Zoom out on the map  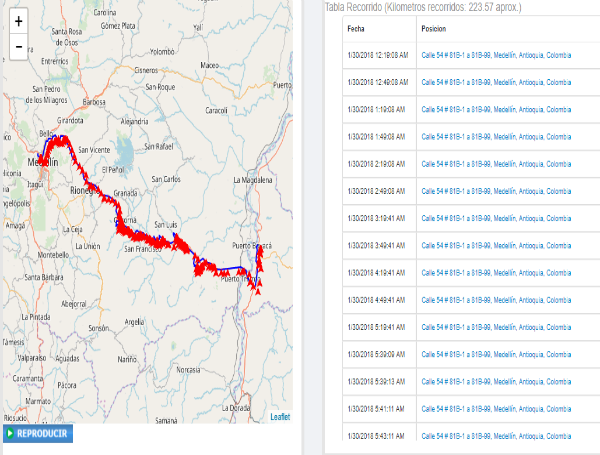tap(19, 46)
